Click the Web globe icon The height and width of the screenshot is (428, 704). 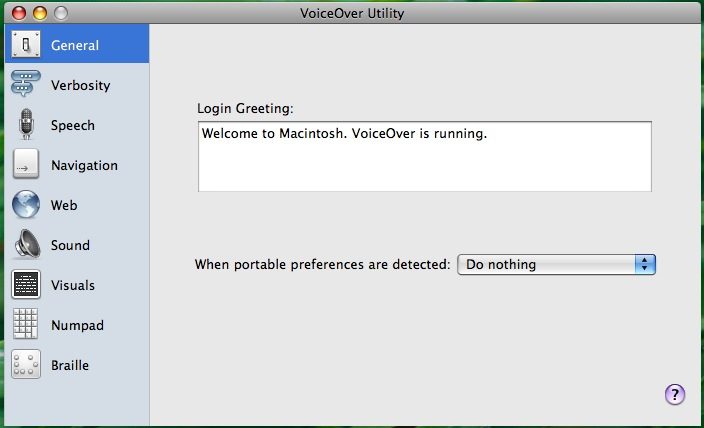click(x=26, y=204)
